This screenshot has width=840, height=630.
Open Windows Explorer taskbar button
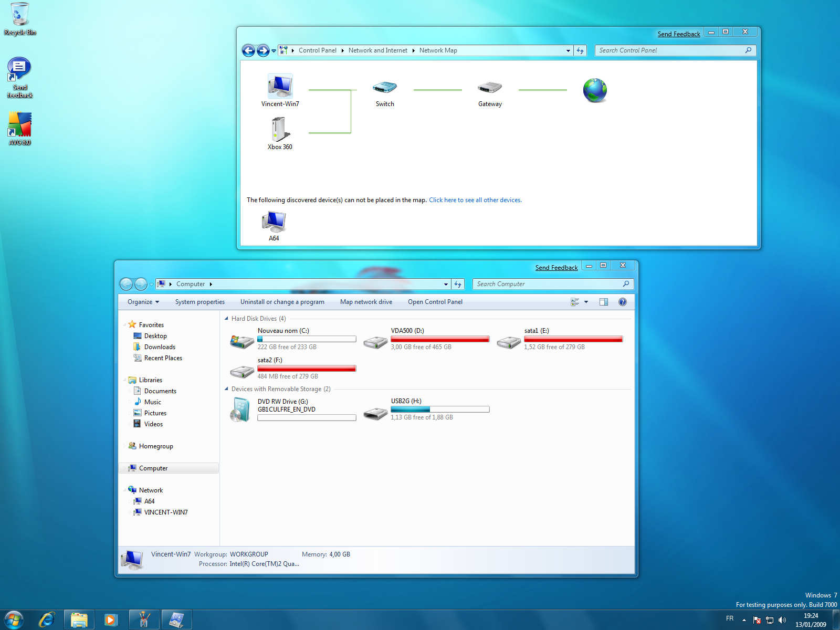79,620
